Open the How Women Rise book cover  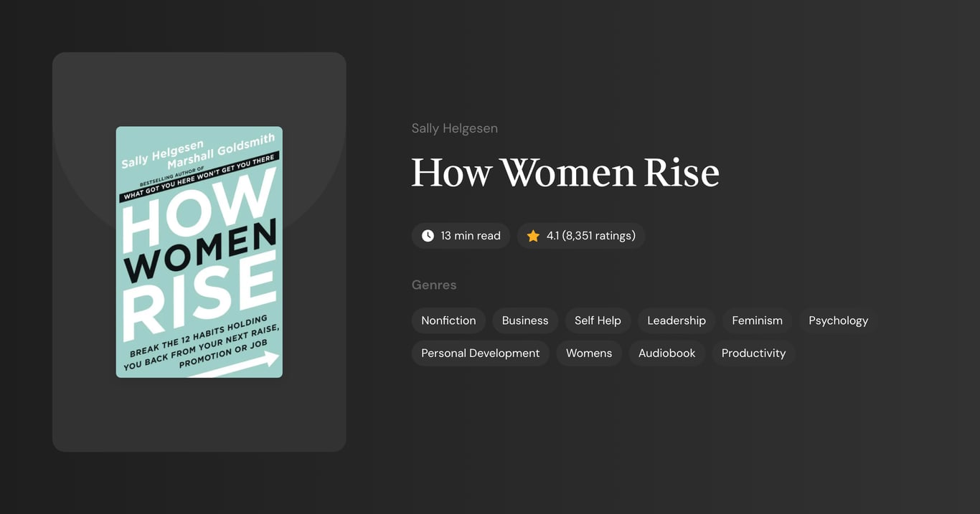pyautogui.click(x=199, y=252)
